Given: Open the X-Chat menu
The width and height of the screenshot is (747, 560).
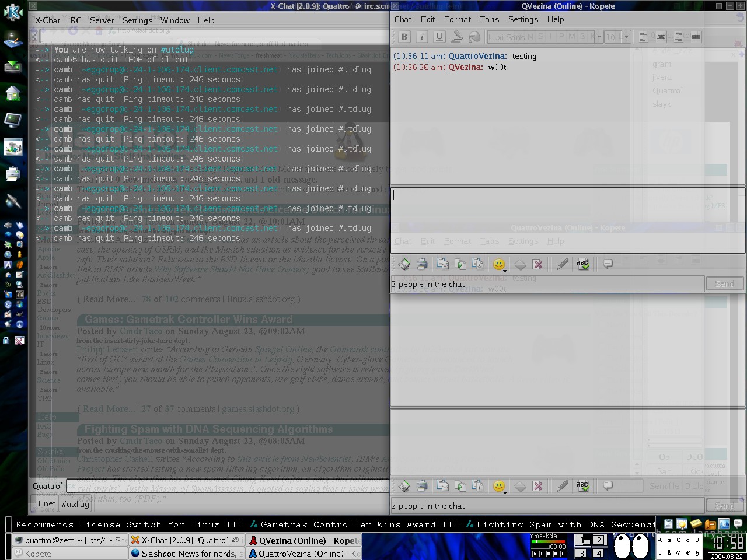Looking at the screenshot, I should coord(47,20).
